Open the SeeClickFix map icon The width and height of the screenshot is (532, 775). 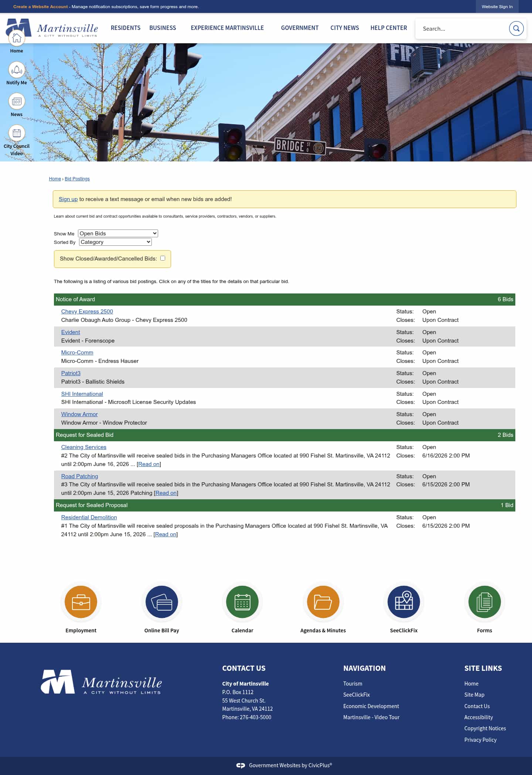[404, 602]
